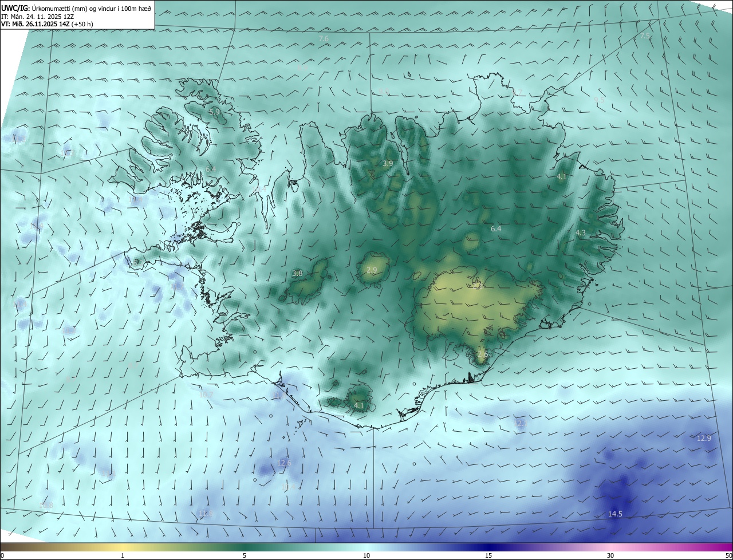Screen dimensions: 733x560
Task: Click the 14.5 value over the dark blue sea area
Action: [615, 514]
